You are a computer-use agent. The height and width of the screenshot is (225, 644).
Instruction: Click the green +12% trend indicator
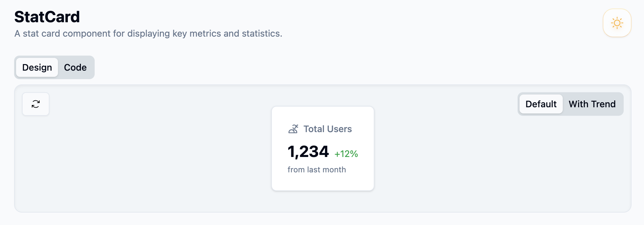pos(346,154)
